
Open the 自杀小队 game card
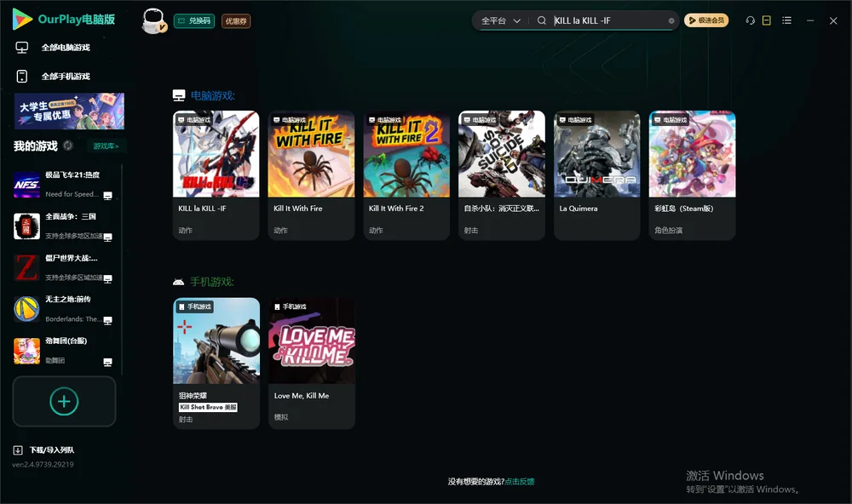pyautogui.click(x=502, y=175)
